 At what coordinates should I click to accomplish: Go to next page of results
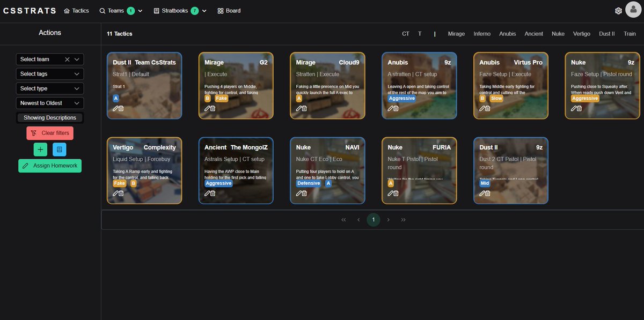pyautogui.click(x=389, y=219)
